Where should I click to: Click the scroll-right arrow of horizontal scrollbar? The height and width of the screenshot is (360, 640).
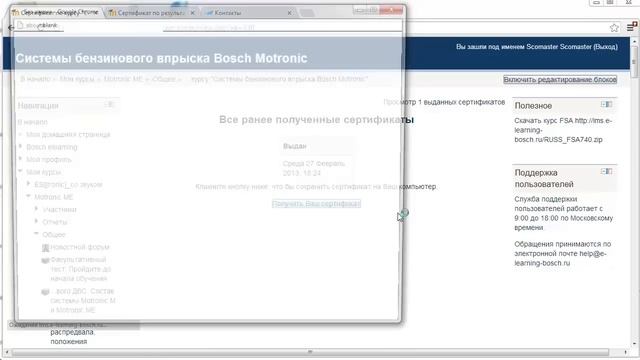pyautogui.click(x=625, y=352)
